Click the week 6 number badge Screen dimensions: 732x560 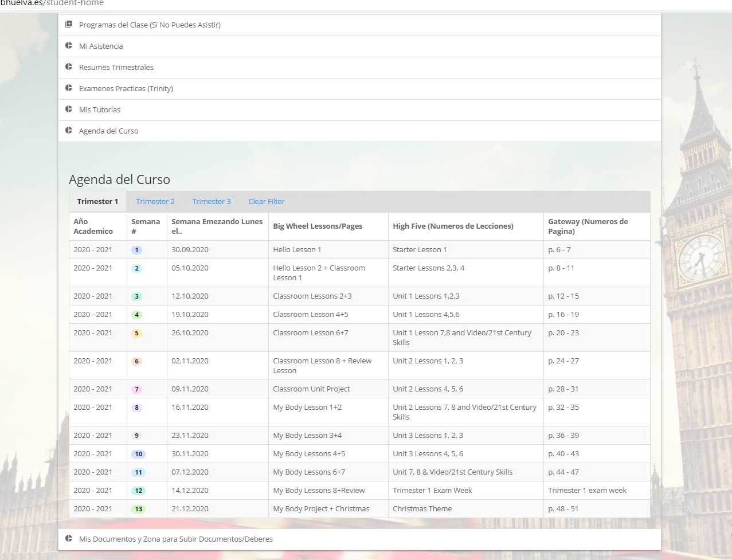tap(136, 361)
